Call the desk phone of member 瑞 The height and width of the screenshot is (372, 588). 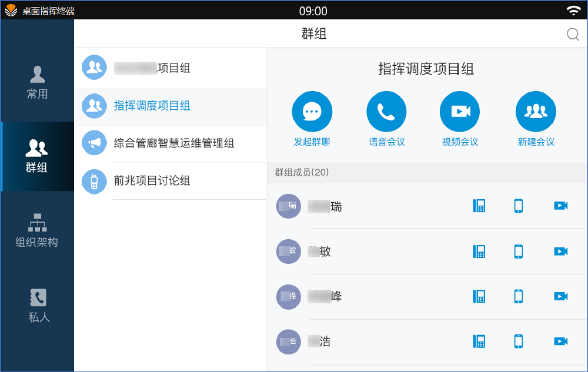(479, 206)
